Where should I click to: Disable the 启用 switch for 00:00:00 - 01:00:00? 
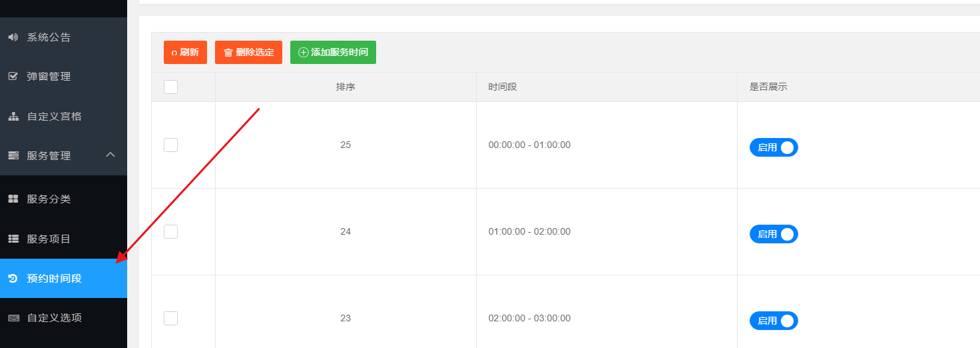774,147
